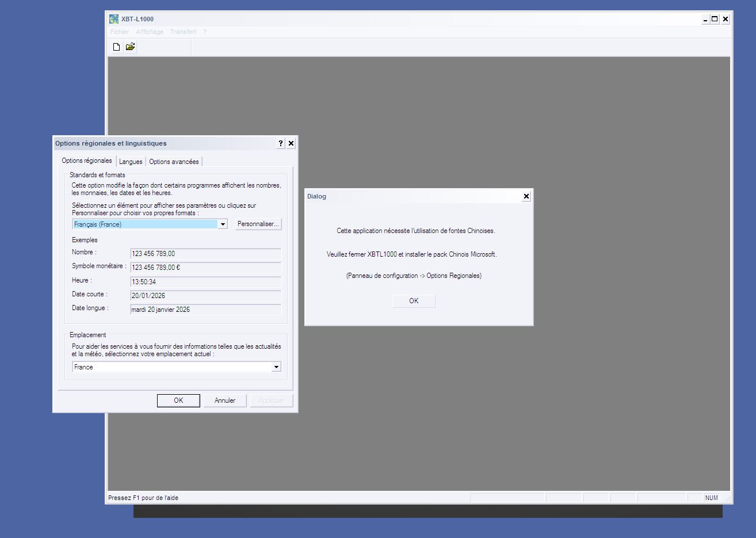The height and width of the screenshot is (538, 756).
Task: Click the XBT-L1000 title bar app icon
Action: coord(114,19)
